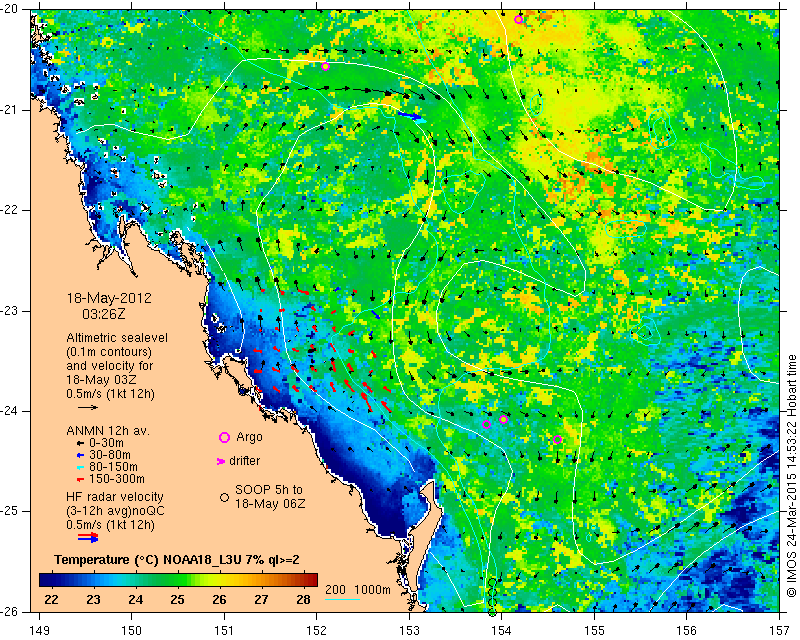Select the 150-300m red arrow symbol
This screenshot has height=640, width=800.
[80, 479]
